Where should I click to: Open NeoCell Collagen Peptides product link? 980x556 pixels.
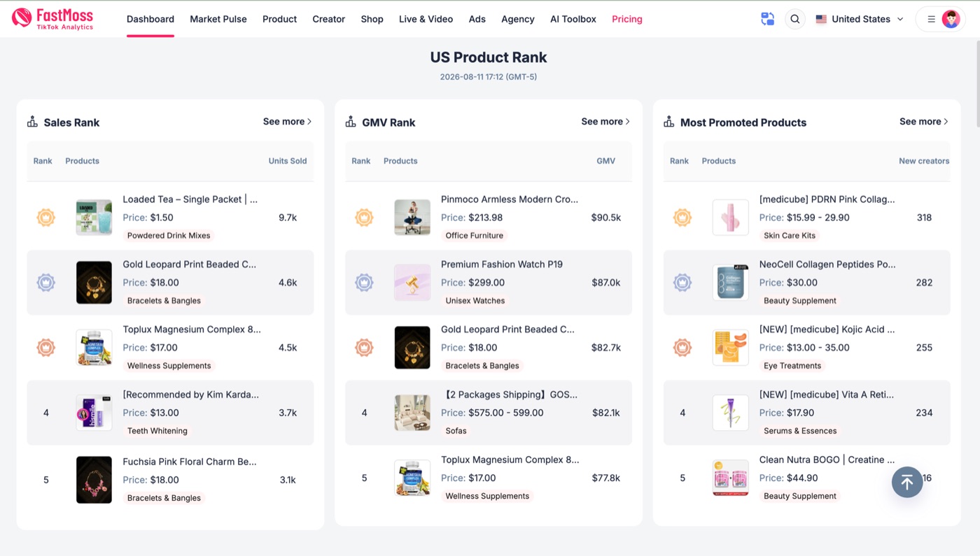coord(827,264)
